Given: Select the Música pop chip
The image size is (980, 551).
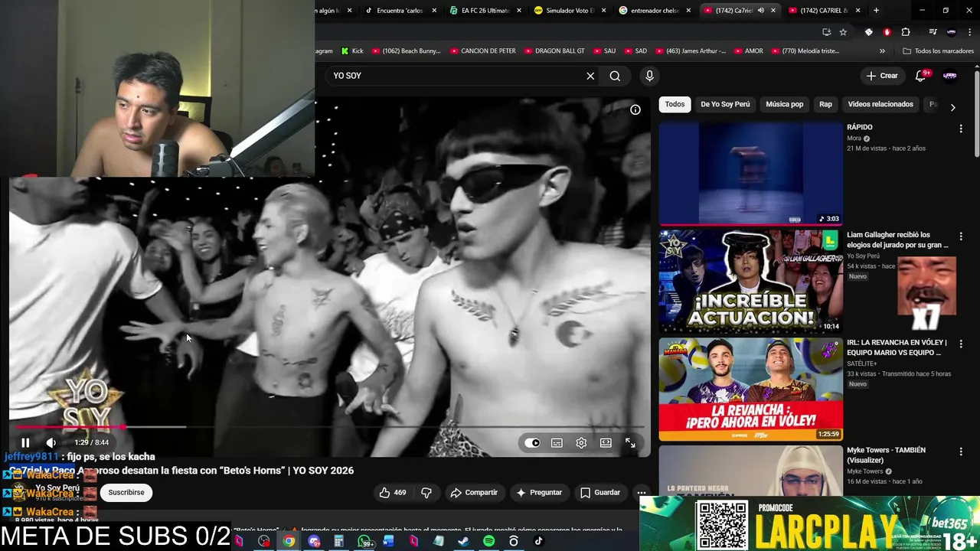Looking at the screenshot, I should coord(785,104).
